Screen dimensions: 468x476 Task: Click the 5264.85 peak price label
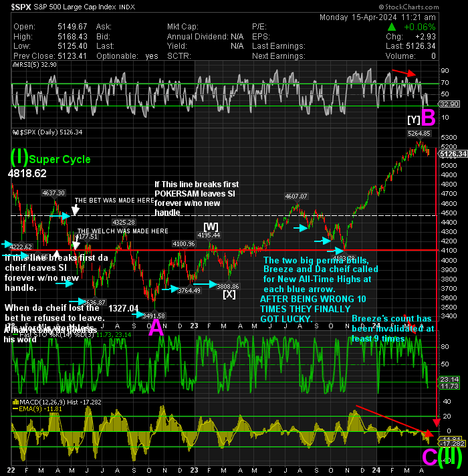419,133
